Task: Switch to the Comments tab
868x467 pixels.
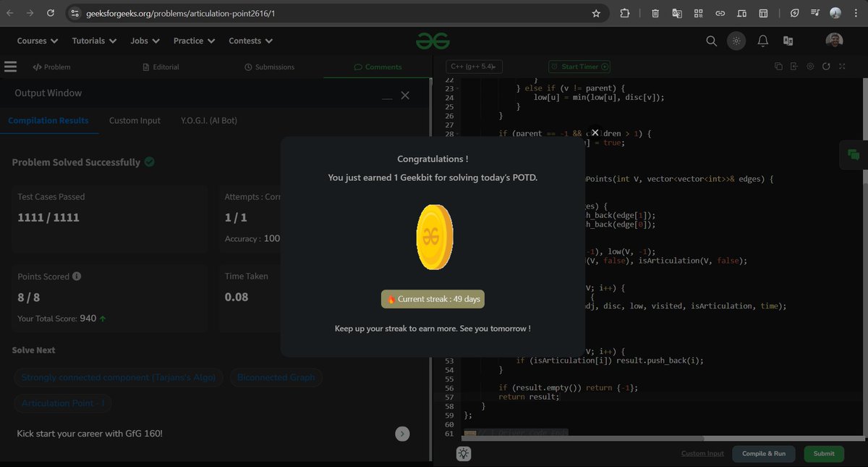Action: pos(378,67)
